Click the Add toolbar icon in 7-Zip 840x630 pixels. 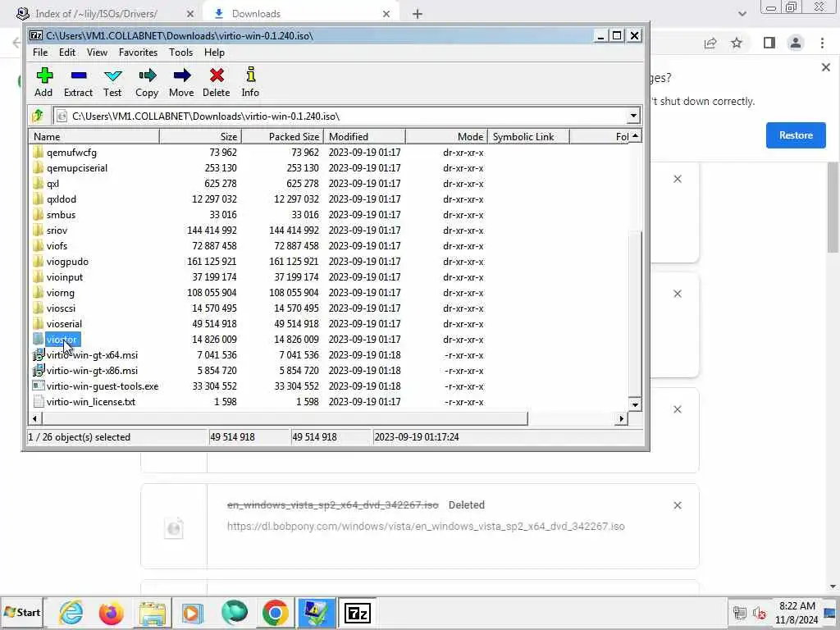(44, 82)
